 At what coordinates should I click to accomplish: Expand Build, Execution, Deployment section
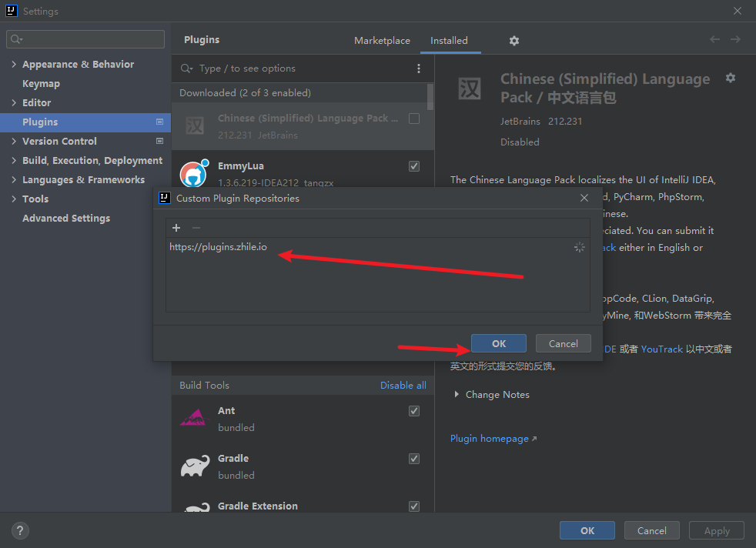coord(14,161)
